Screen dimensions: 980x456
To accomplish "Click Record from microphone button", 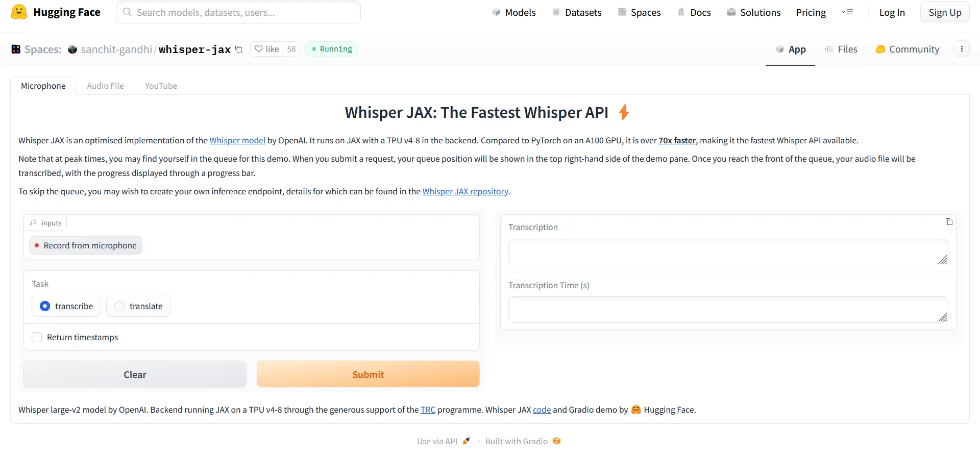I will (x=86, y=245).
